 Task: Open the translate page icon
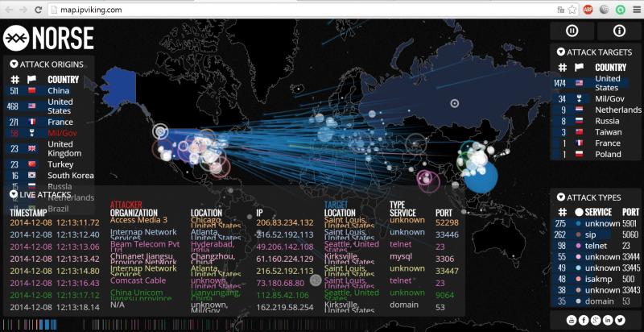tap(560, 10)
